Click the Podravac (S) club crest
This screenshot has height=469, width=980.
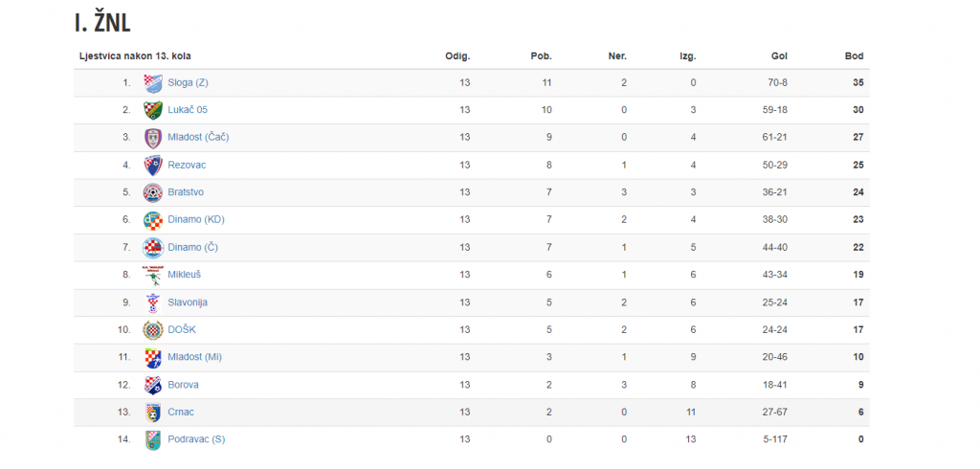(153, 439)
